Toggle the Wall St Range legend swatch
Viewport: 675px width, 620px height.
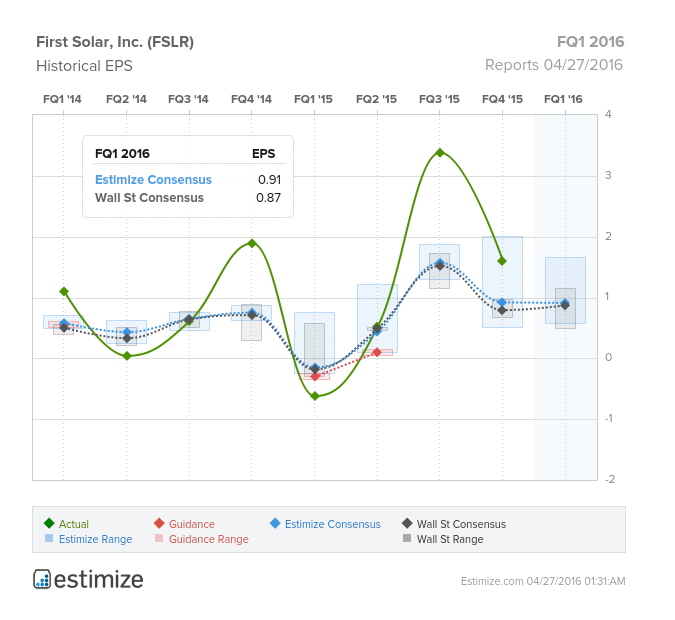pos(407,538)
